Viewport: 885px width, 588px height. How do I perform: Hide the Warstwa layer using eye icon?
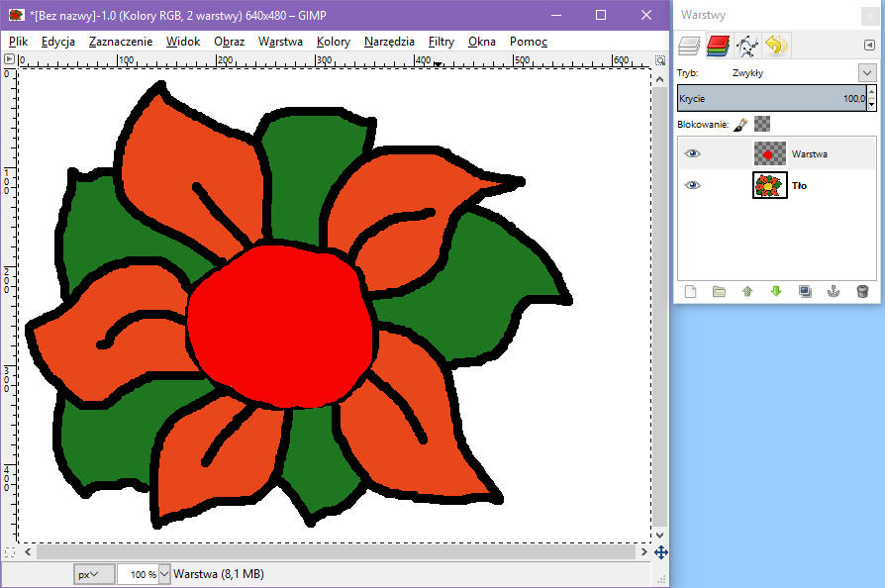692,153
